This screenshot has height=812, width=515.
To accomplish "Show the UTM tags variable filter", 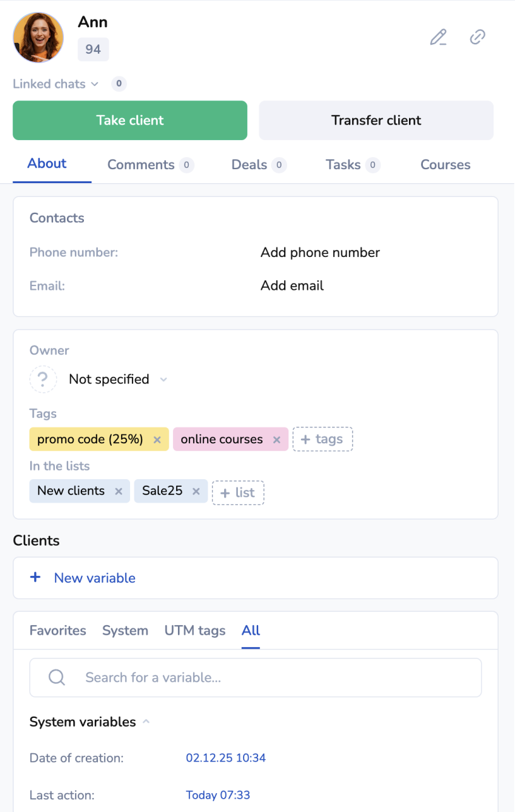I will pyautogui.click(x=194, y=630).
